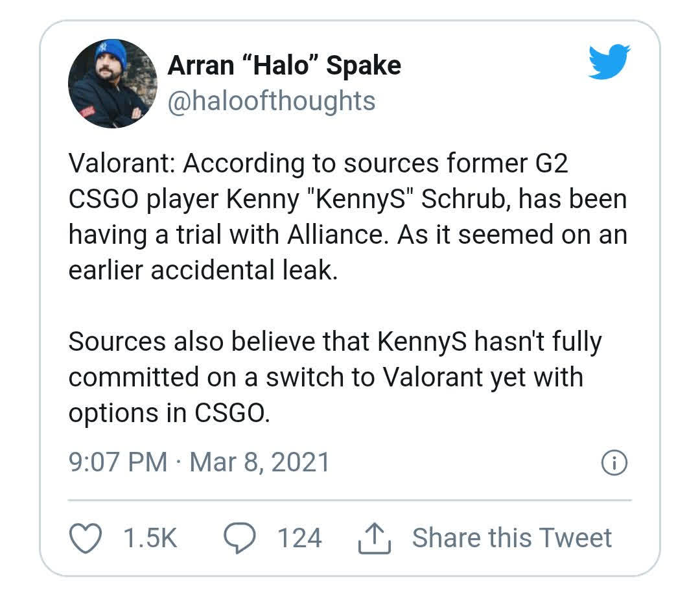Click first paragraph of tweet text
The height and width of the screenshot is (603, 700).
coord(348,217)
